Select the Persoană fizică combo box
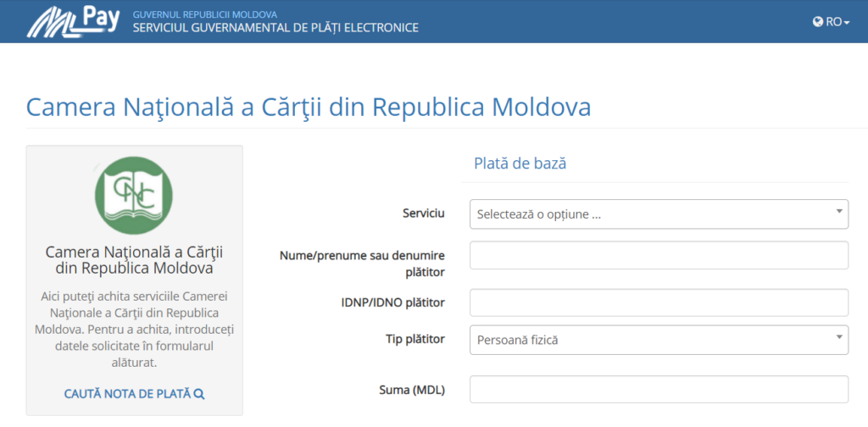The width and height of the screenshot is (868, 427). (x=659, y=340)
